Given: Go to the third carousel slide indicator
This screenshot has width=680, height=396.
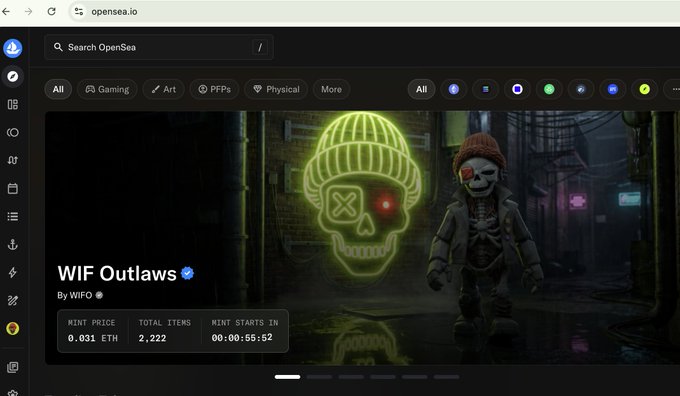Looking at the screenshot, I should click(x=351, y=377).
